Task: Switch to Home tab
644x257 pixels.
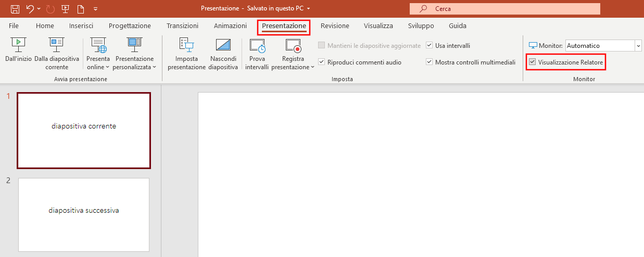Action: coord(45,26)
